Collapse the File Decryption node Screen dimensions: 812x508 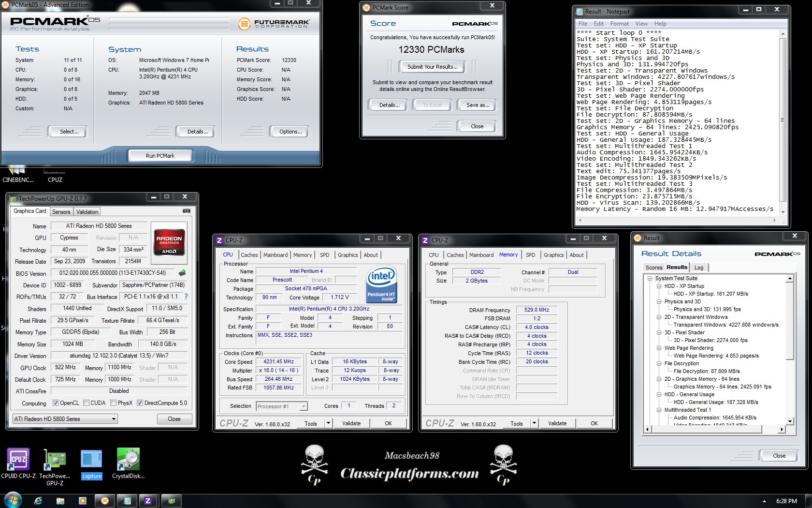pos(659,363)
